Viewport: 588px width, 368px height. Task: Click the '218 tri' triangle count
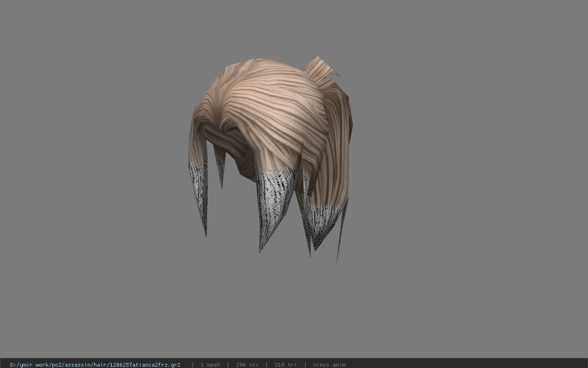click(285, 365)
